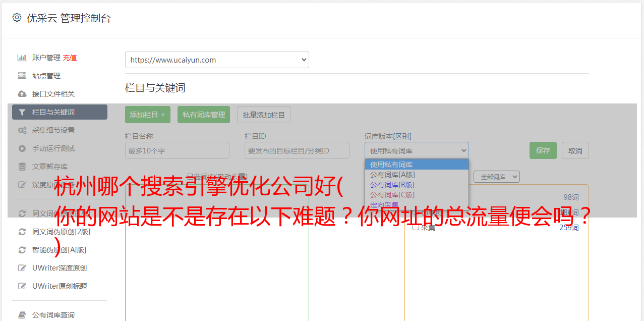Screen dimensions: 644x321
Task: Open 采集细节设置 via its gears icon
Action: pos(22,130)
